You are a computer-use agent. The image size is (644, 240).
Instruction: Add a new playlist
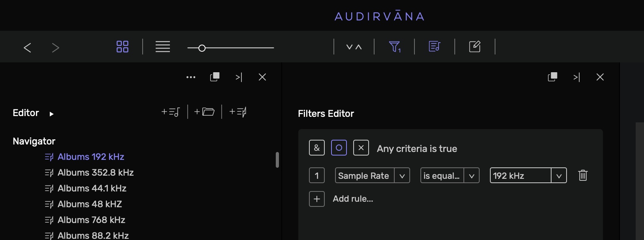pos(171,112)
